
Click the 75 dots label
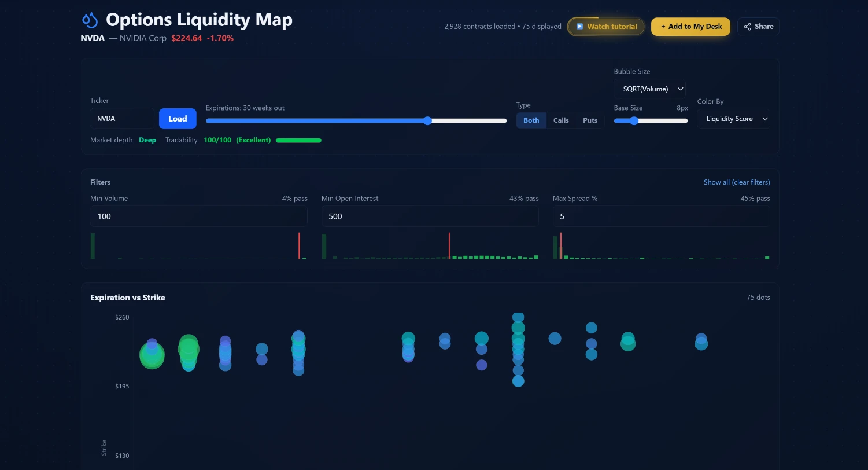pos(758,298)
